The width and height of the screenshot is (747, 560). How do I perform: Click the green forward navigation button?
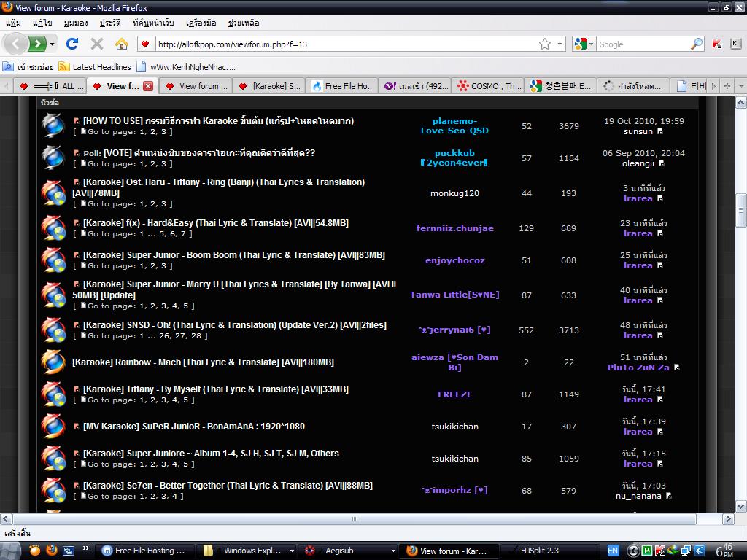coord(37,44)
